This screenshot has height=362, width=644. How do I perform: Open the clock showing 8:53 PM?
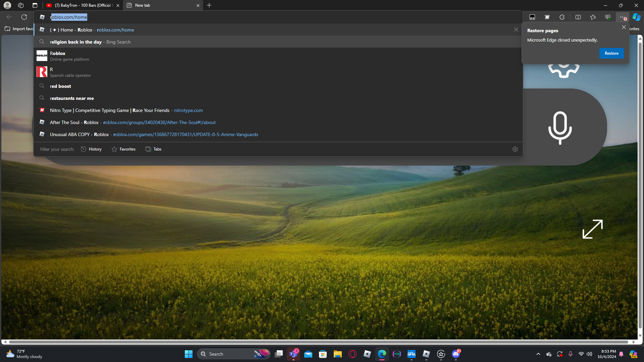point(607,354)
